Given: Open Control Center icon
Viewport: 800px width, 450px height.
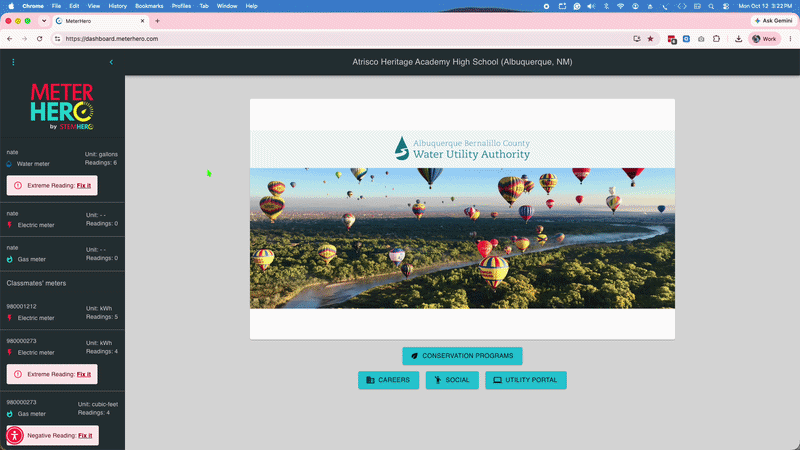Looking at the screenshot, I should [x=726, y=6].
